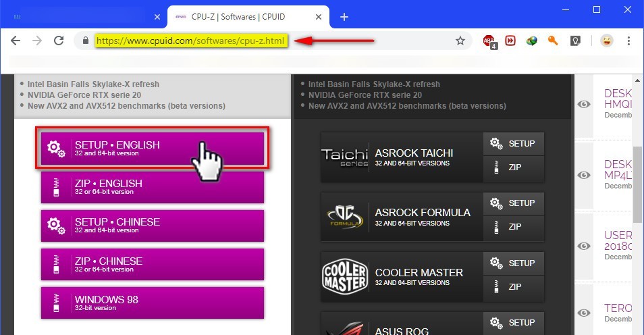Click zip icon on WINDOWS 98 button
This screenshot has height=335, width=644.
click(x=56, y=303)
